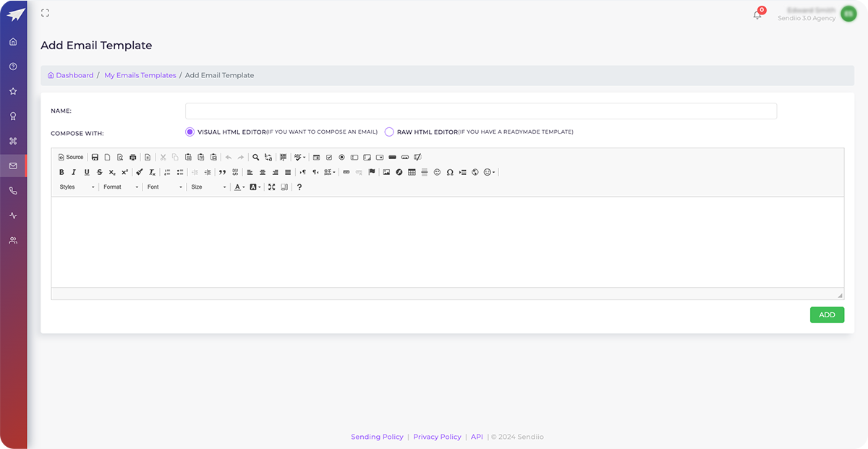
Task: Open the Format dropdown in the editor
Action: (116, 187)
